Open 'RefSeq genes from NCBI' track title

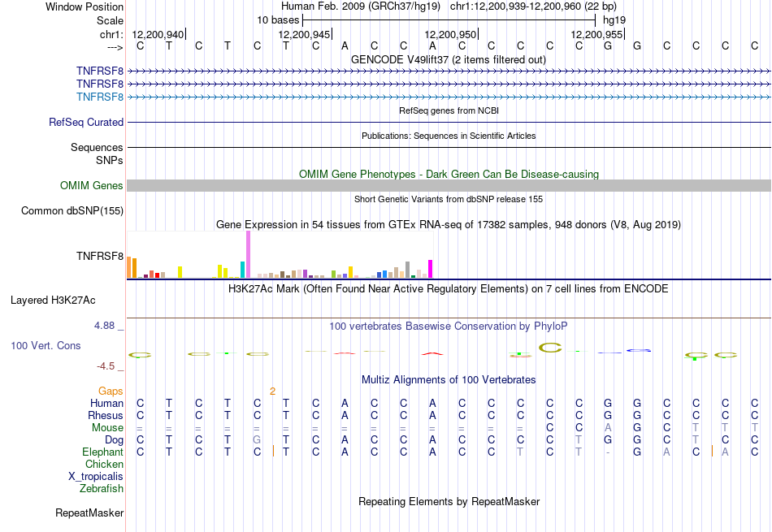pyautogui.click(x=449, y=110)
